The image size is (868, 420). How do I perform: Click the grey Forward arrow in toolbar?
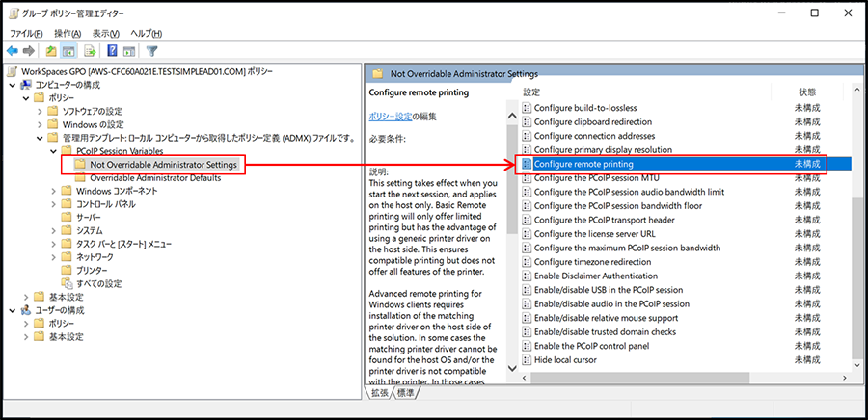coord(29,51)
